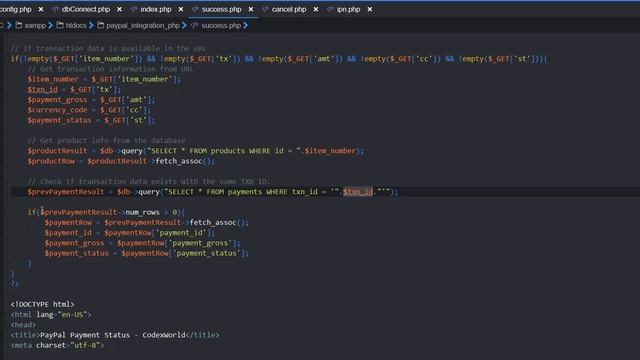Click the $prevPaymentResult query variable
The image size is (640, 360).
pos(66,192)
